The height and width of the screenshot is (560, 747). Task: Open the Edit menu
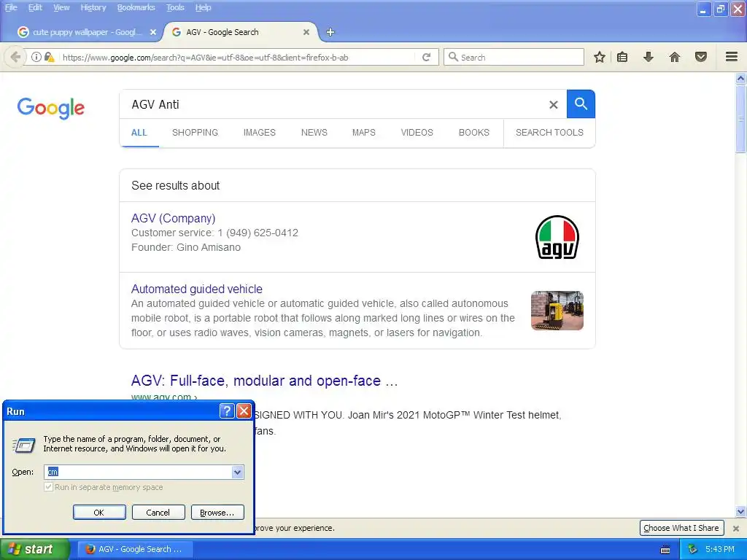coord(35,7)
